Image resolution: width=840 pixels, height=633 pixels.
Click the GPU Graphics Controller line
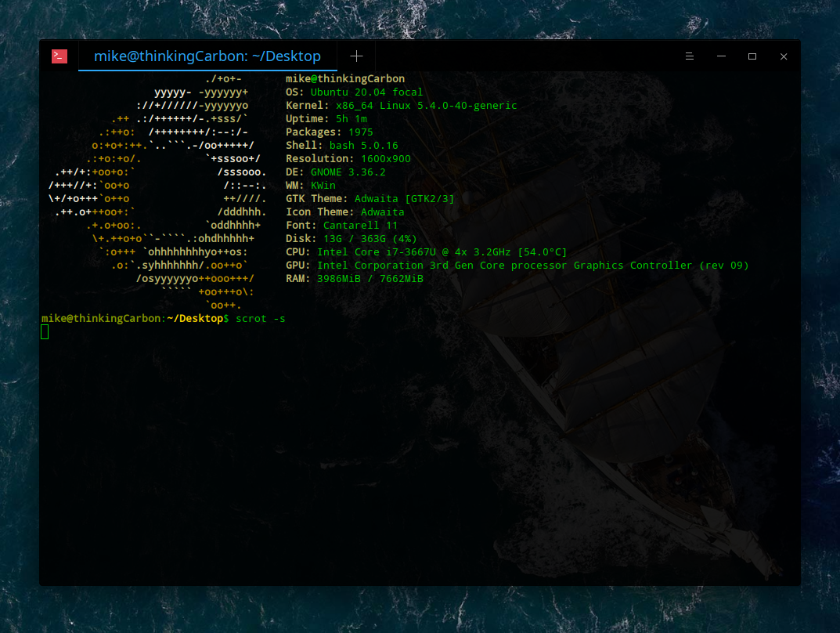pos(517,266)
